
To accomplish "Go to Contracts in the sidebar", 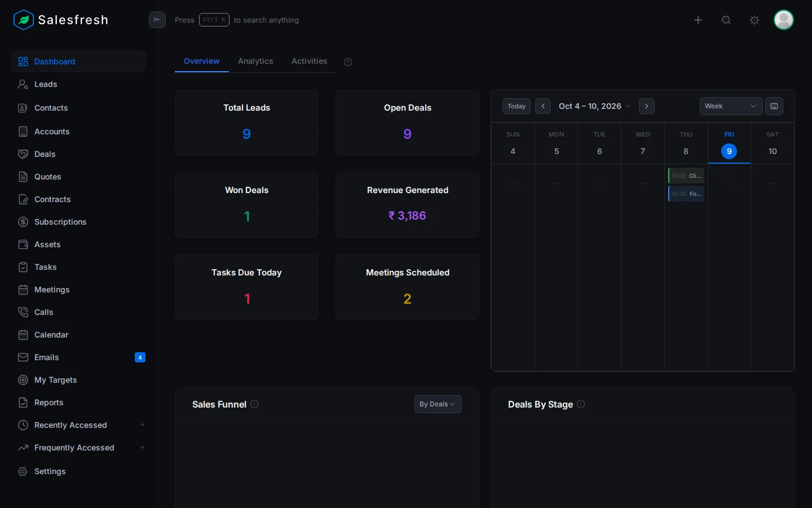I will [x=78, y=199].
